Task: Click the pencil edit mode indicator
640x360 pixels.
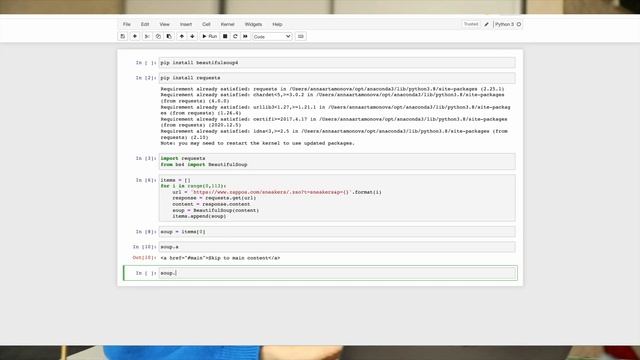Action: (487, 24)
